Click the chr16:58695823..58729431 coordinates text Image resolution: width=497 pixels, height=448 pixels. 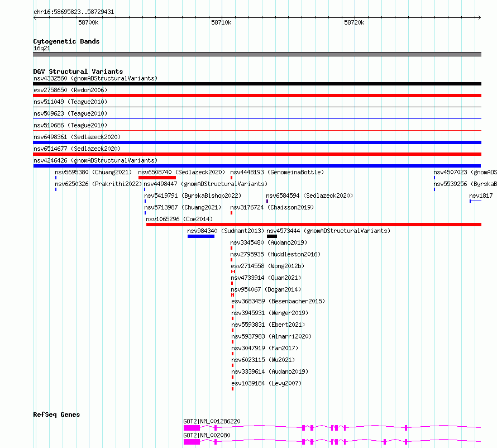click(x=74, y=12)
